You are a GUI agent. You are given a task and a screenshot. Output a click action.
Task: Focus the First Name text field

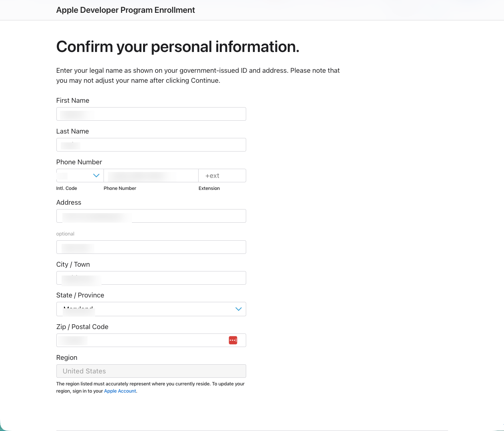point(151,114)
